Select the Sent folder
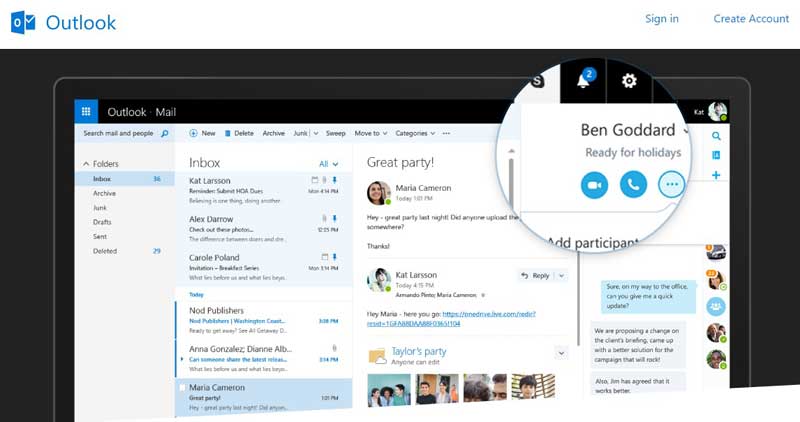800x422 pixels. (99, 236)
